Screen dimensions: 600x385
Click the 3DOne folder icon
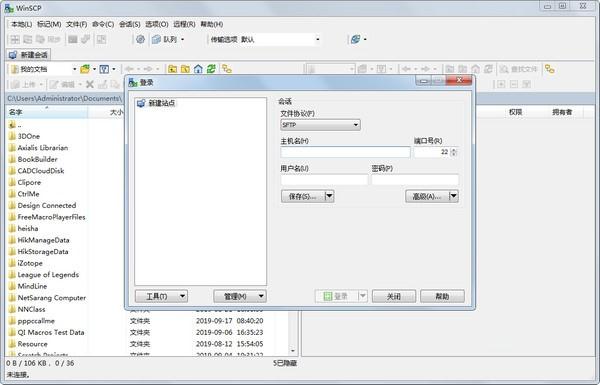click(x=12, y=136)
